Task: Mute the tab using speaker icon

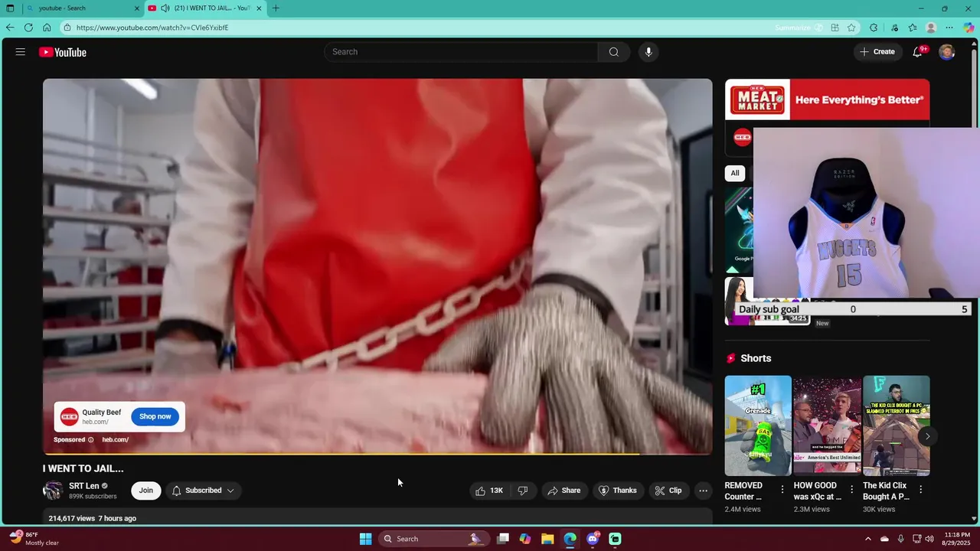Action: [x=165, y=8]
